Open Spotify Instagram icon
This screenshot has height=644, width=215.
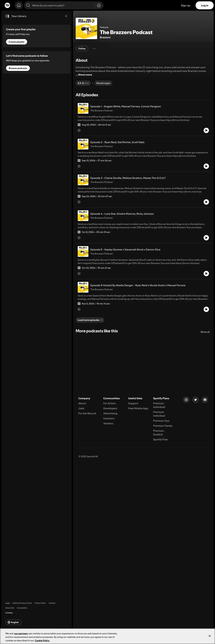click(186, 400)
